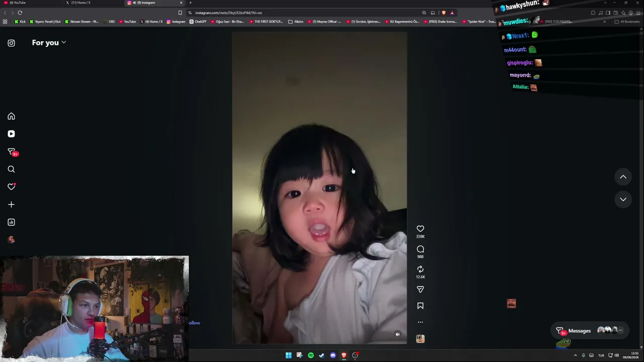
Task: Bookmark this page in the address bar
Action: [x=180, y=13]
